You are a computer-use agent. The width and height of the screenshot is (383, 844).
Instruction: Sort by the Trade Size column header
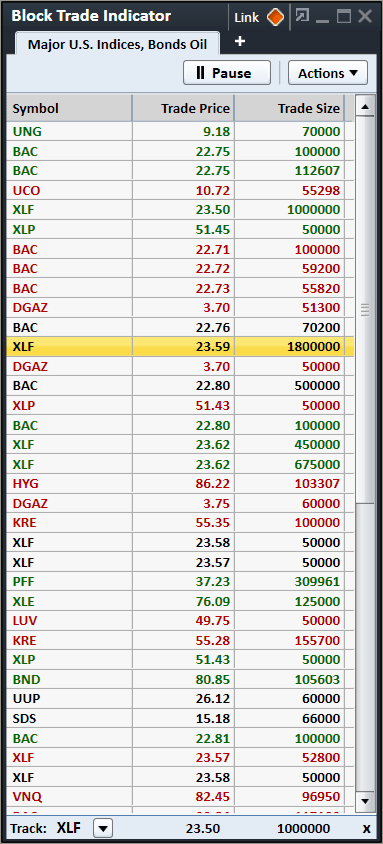(289, 109)
